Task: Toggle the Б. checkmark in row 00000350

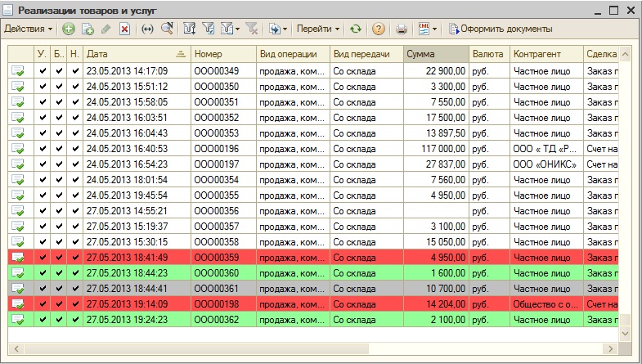Action: [x=59, y=87]
